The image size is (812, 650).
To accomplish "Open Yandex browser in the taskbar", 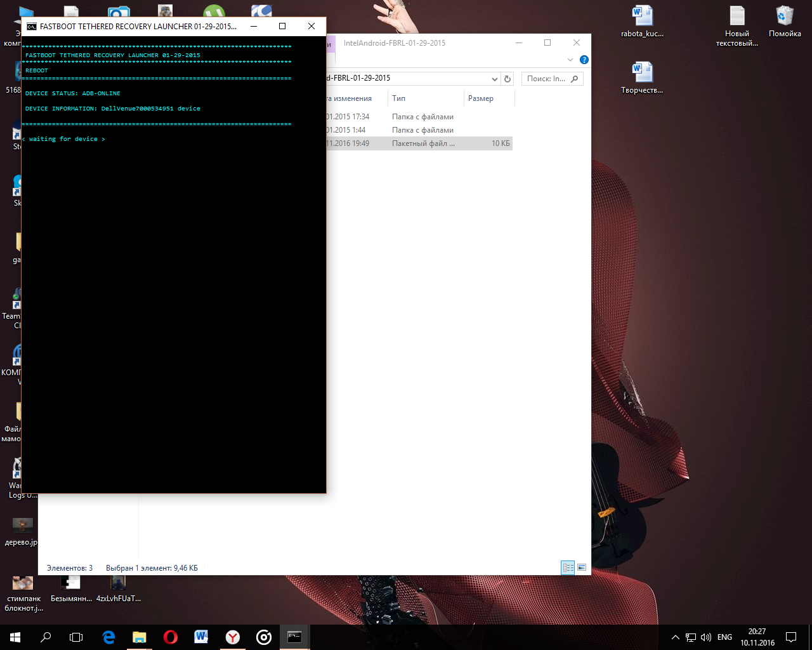I will click(x=233, y=637).
